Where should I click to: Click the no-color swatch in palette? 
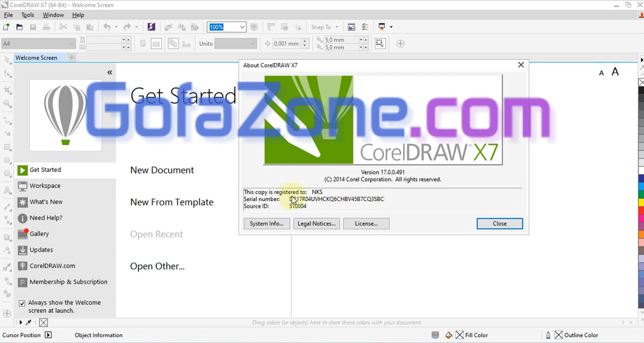pos(641,82)
